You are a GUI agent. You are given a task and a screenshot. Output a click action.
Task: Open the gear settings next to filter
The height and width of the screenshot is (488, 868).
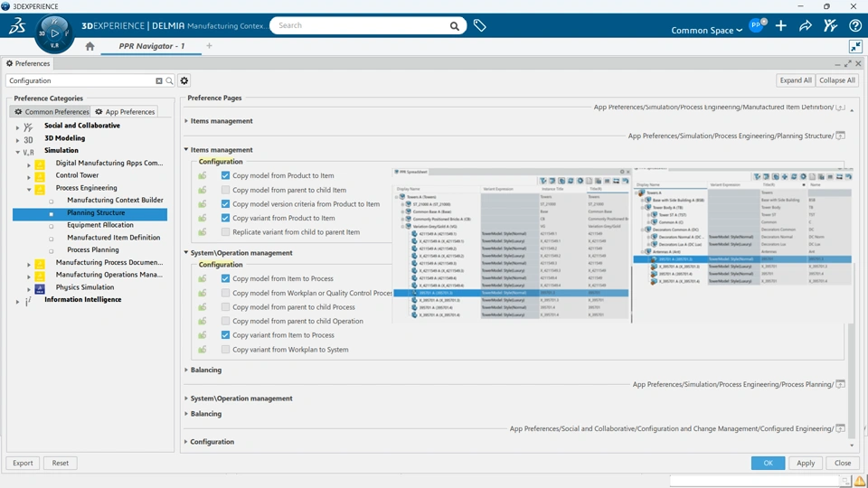click(x=184, y=80)
